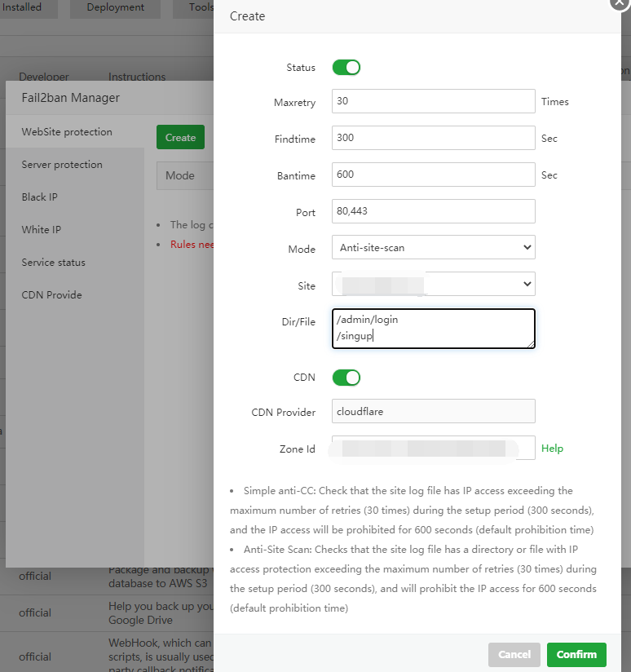
Task: Open the Server protection section
Action: click(x=62, y=165)
